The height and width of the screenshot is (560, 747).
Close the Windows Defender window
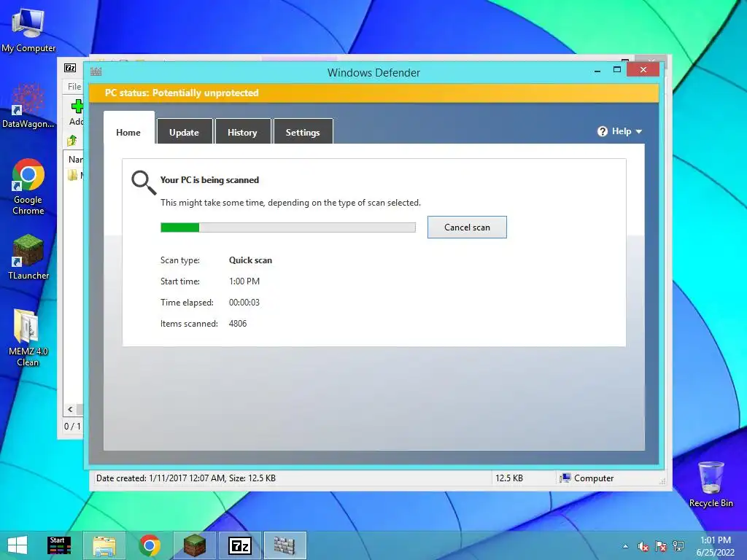643,69
